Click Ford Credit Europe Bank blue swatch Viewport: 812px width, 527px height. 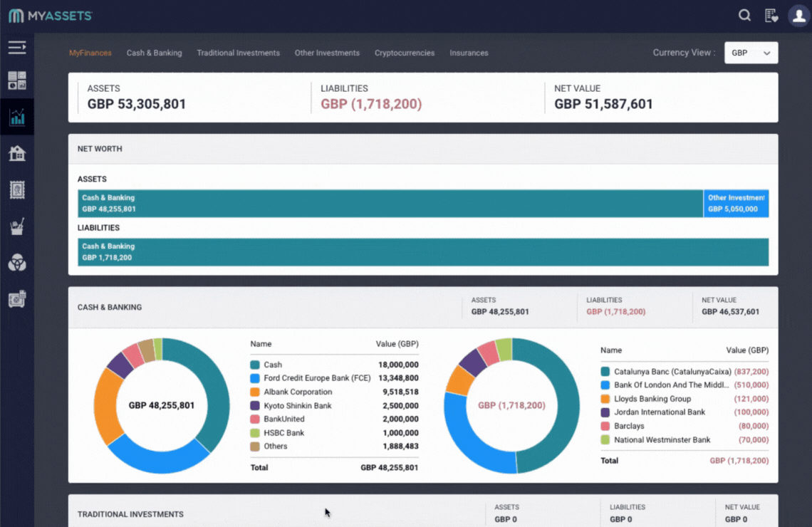[x=255, y=378]
